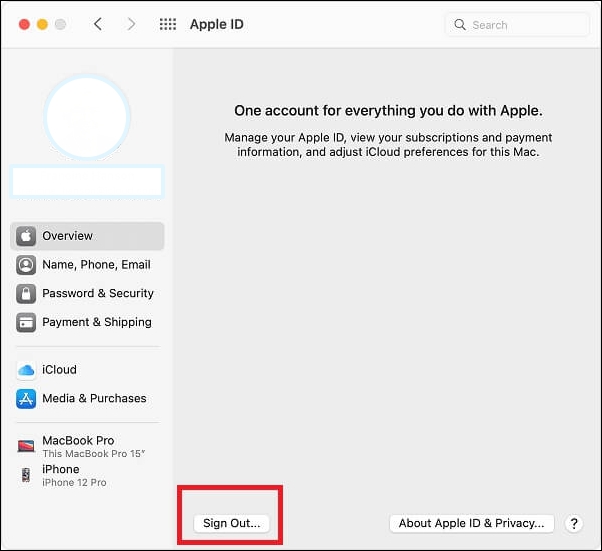Image resolution: width=602 pixels, height=551 pixels.
Task: Select Password & Security in sidebar
Action: (x=97, y=294)
